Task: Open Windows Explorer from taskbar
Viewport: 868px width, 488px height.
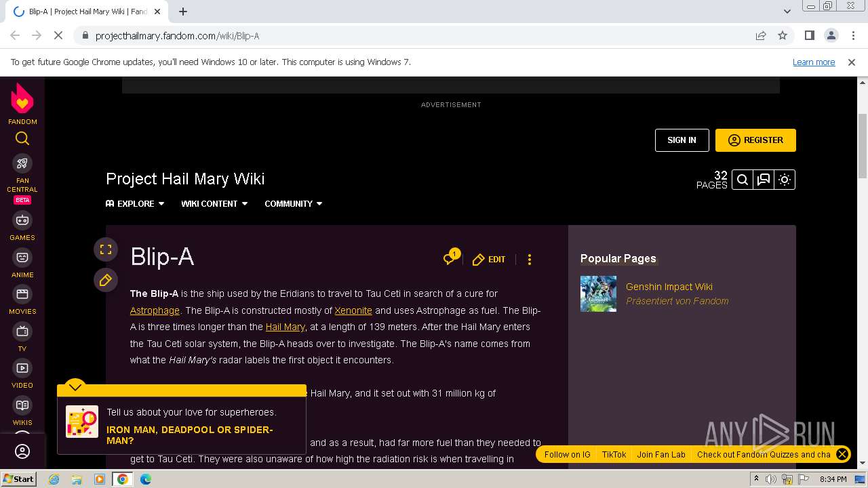Action: coord(77,479)
